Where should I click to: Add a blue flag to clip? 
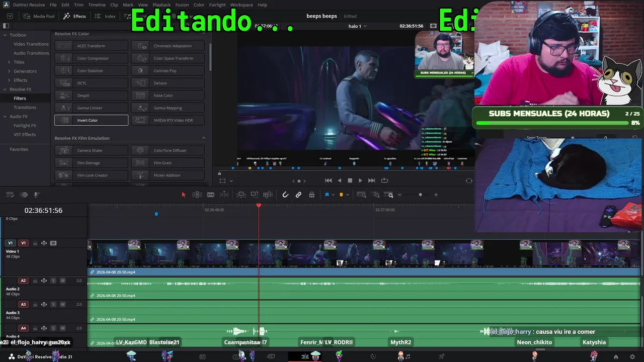[x=327, y=195]
